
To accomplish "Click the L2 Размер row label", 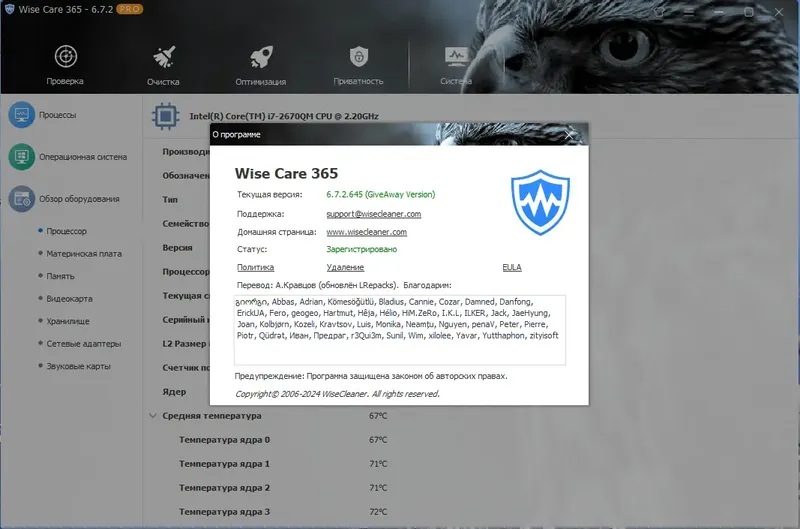I will pyautogui.click(x=184, y=344).
